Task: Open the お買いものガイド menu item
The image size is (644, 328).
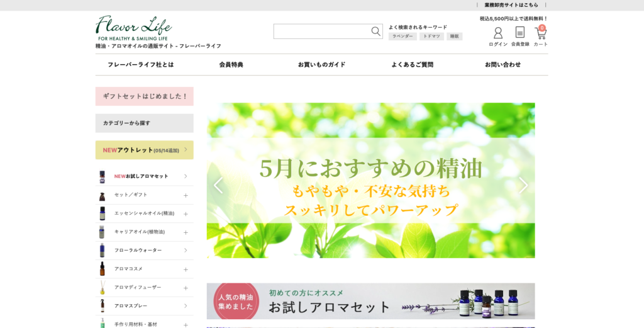Action: (321, 65)
